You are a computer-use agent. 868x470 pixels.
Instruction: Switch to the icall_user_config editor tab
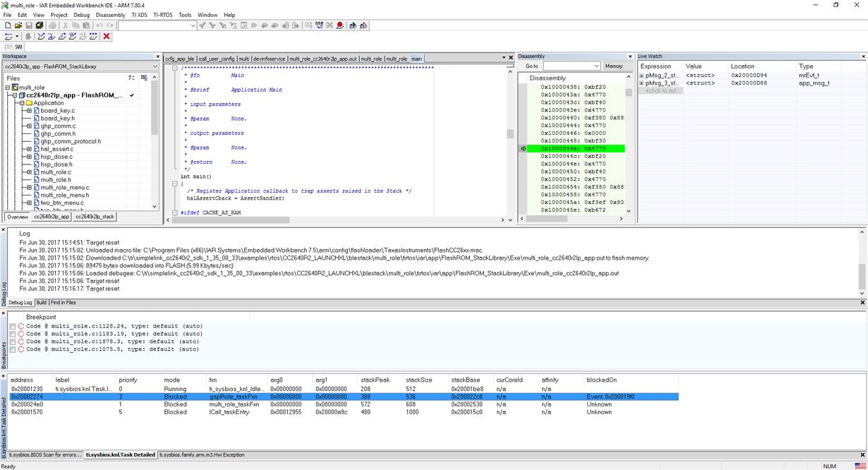[217, 59]
